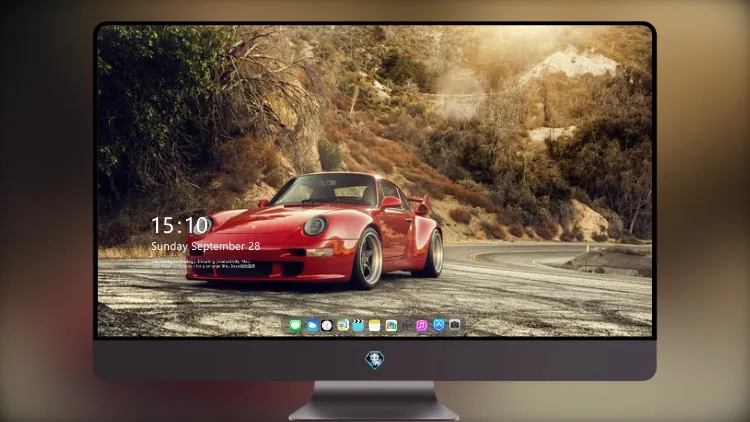Launch the dock app with blue speech bubbles
The width and height of the screenshot is (750, 422).
click(343, 326)
